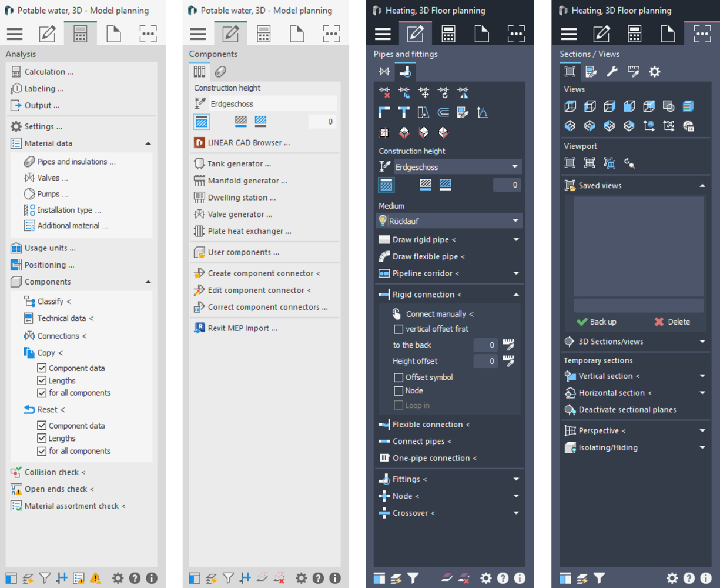Uncheck Component data under Reset
Screen dimensions: 720x588
click(42, 426)
